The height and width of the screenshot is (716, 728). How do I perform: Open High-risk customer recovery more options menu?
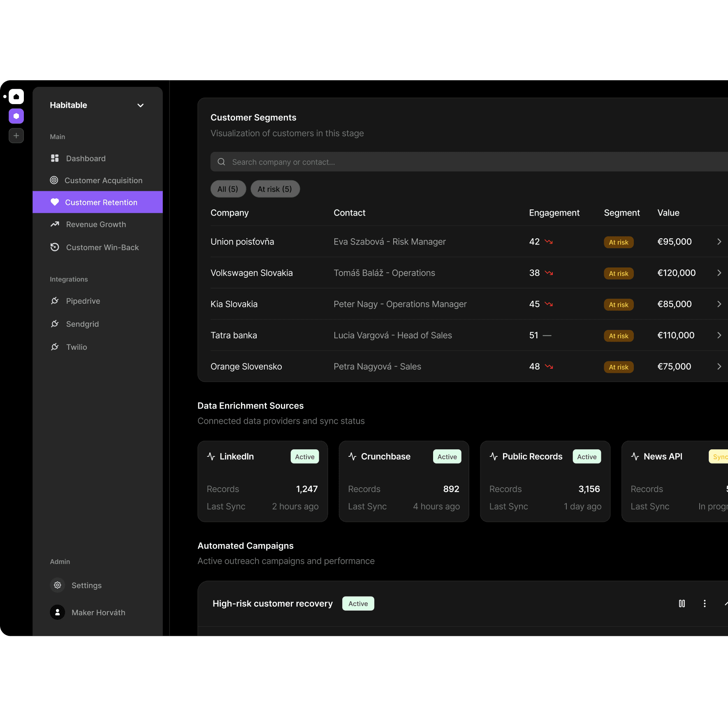(705, 603)
